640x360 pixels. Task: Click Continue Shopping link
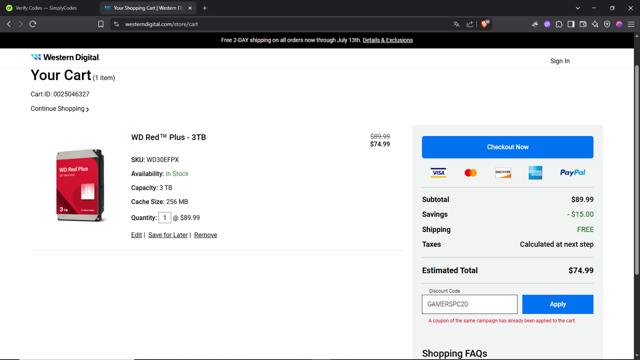click(60, 109)
